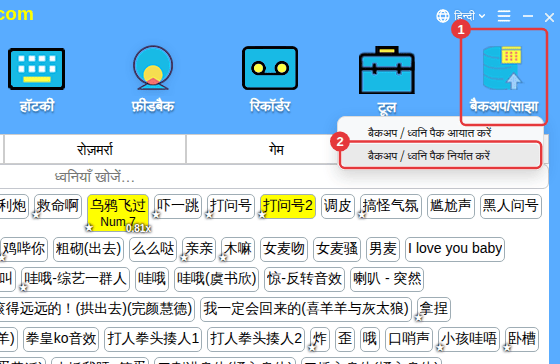
Task: Play the 哇哦(虞书欣) sound
Action: coord(216,279)
